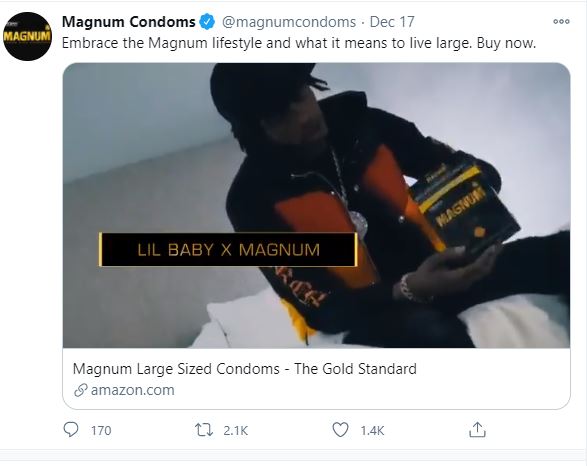Open the Magnum Condoms display name
587x466 pixels.
tap(128, 22)
